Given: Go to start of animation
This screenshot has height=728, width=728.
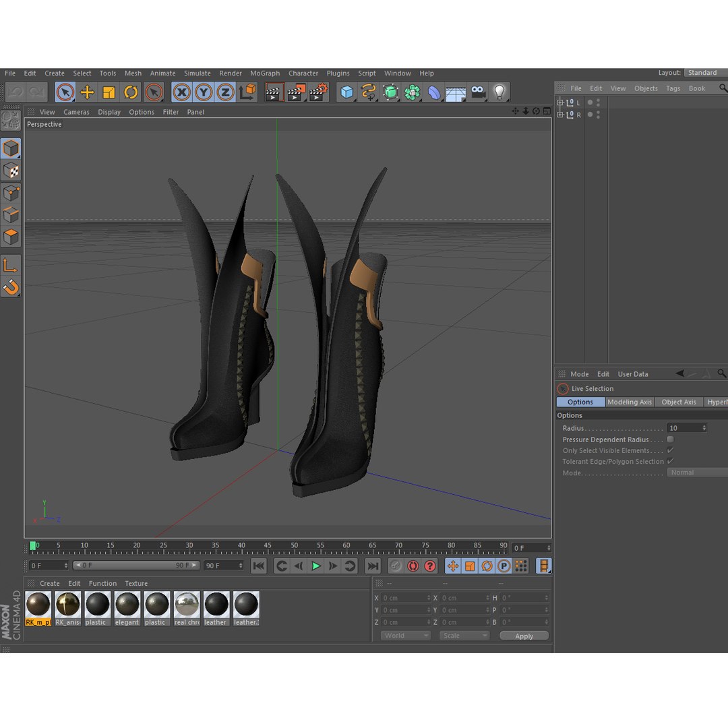Looking at the screenshot, I should (x=259, y=566).
